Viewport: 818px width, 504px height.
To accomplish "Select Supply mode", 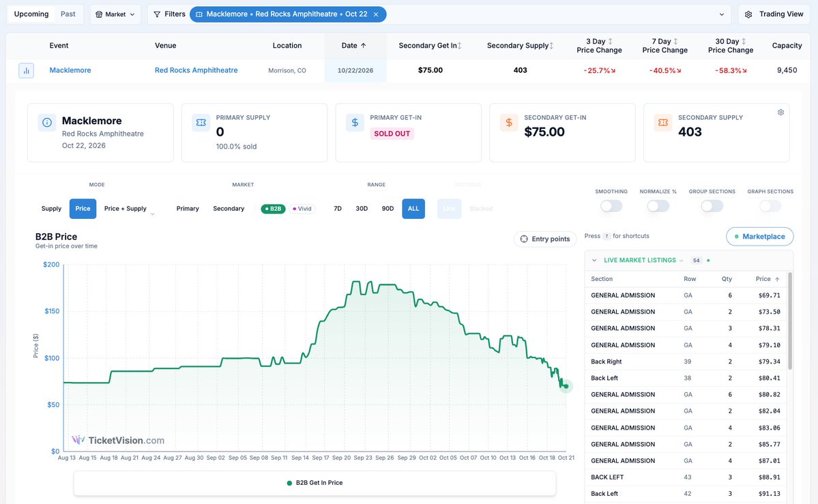I will pyautogui.click(x=51, y=209).
